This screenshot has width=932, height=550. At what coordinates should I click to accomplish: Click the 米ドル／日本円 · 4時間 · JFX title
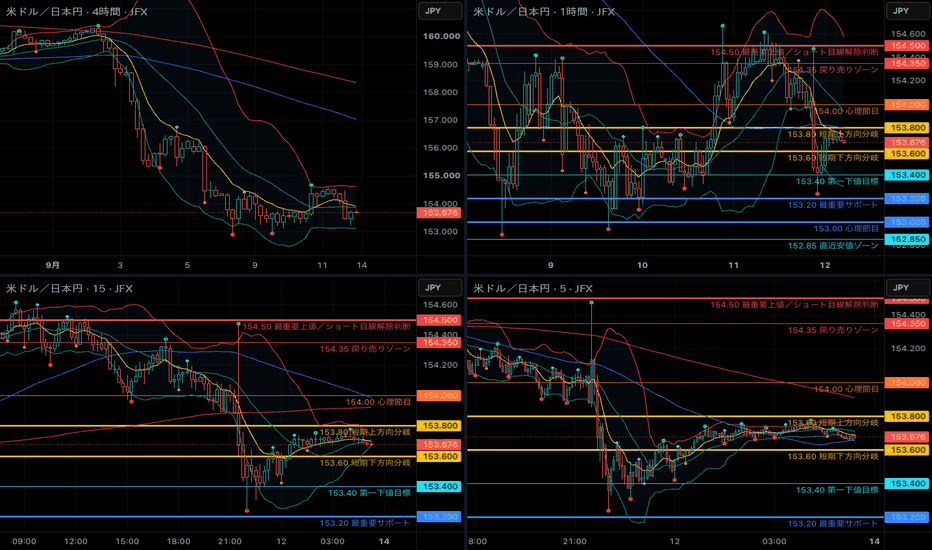[77, 11]
